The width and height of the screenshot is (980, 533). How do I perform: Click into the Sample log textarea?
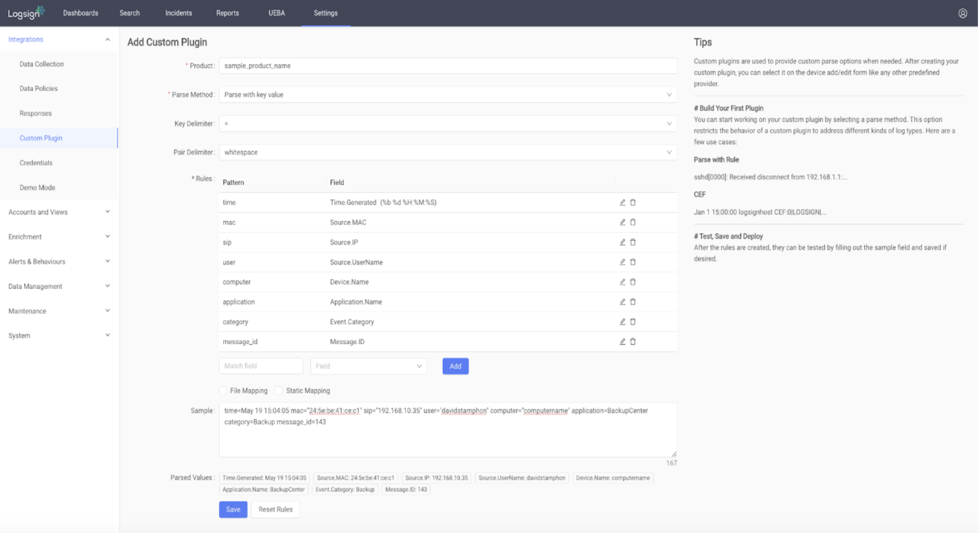[x=448, y=430]
